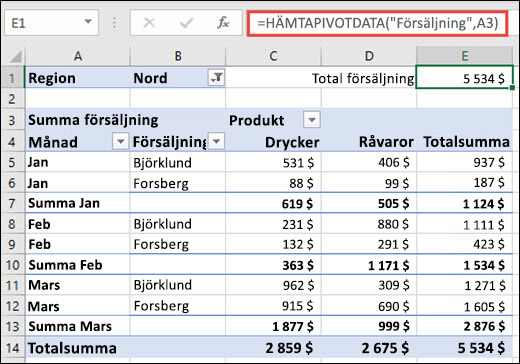
Task: Open the Produkt filter dropdown
Action: point(312,119)
